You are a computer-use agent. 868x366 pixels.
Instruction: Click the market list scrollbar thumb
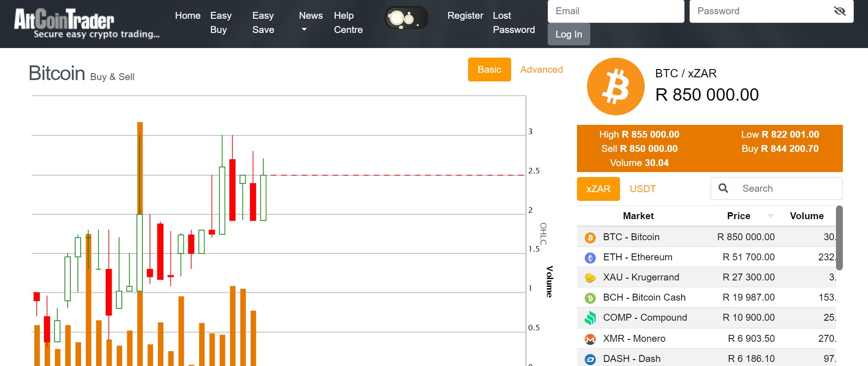point(839,238)
